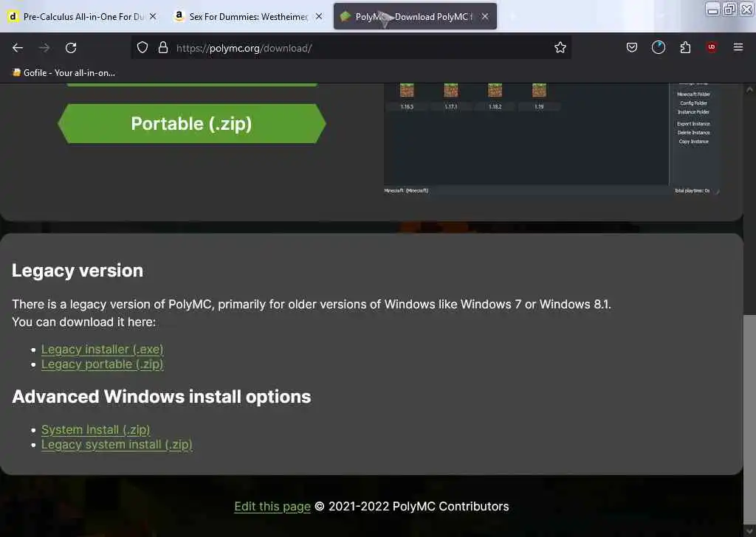756x537 pixels.
Task: Click the Total playtime status text
Action: pyautogui.click(x=692, y=191)
